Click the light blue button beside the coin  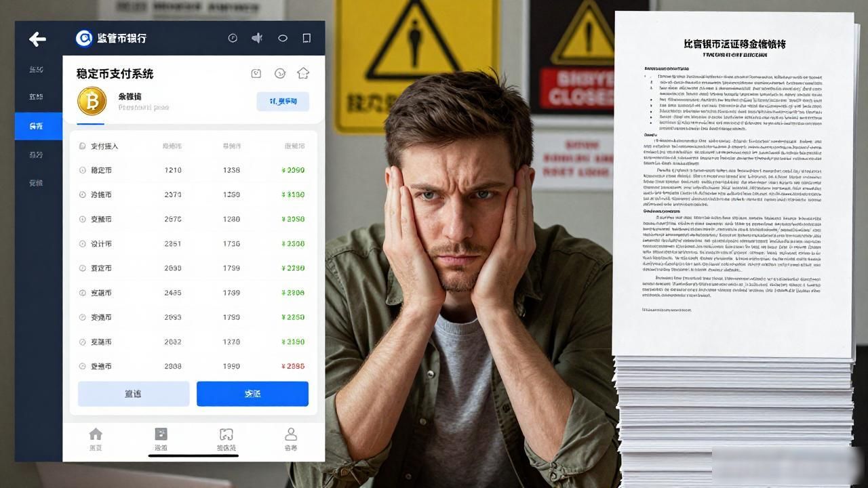pyautogui.click(x=283, y=102)
